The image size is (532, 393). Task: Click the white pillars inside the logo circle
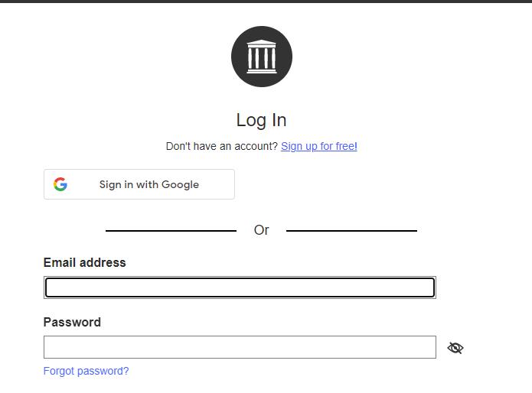point(261,58)
